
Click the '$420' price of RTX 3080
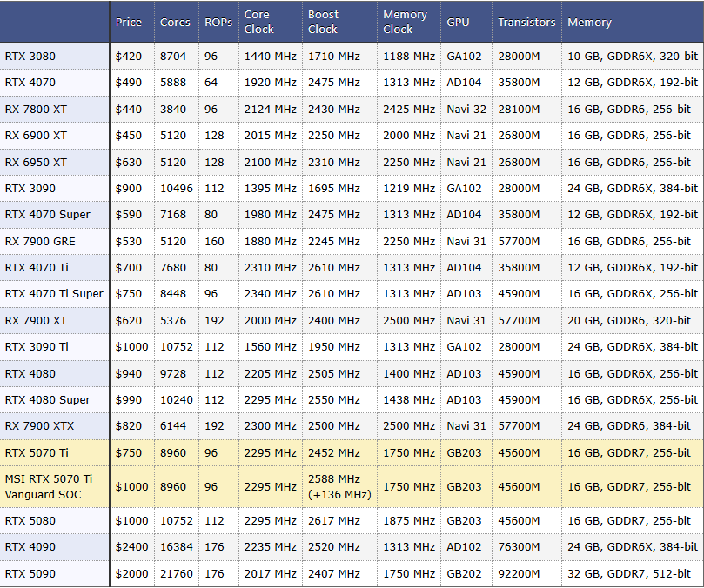click(x=129, y=57)
